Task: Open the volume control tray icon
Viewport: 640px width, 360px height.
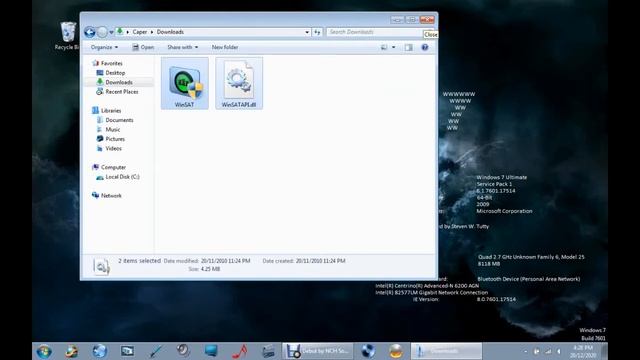Action: 559,351
